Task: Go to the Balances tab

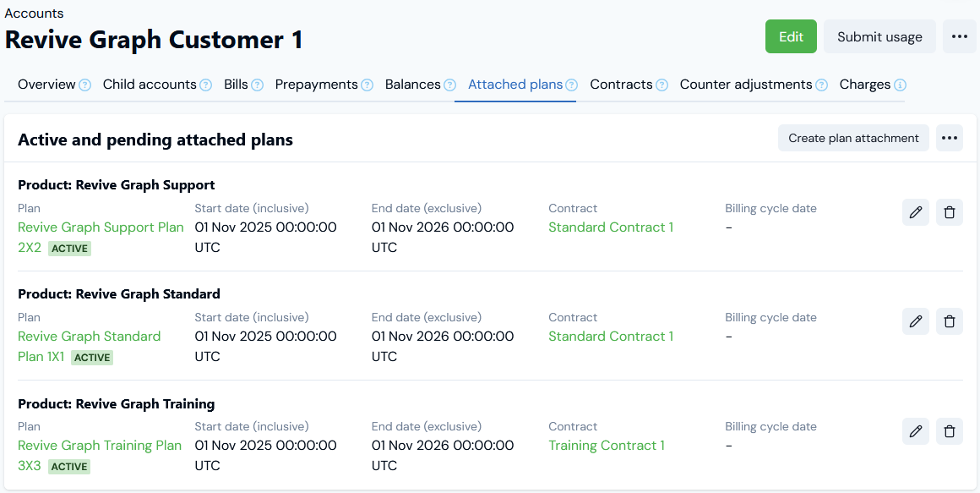Action: [x=412, y=85]
